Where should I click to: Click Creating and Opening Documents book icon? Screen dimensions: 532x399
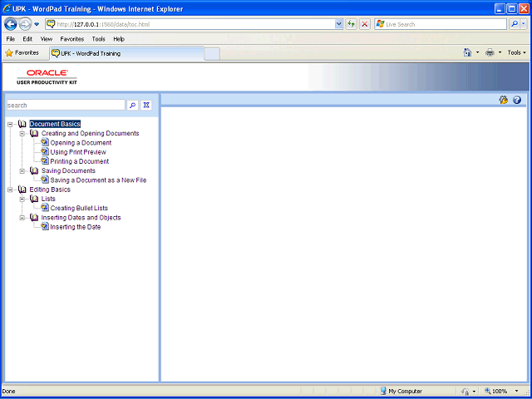click(x=34, y=133)
